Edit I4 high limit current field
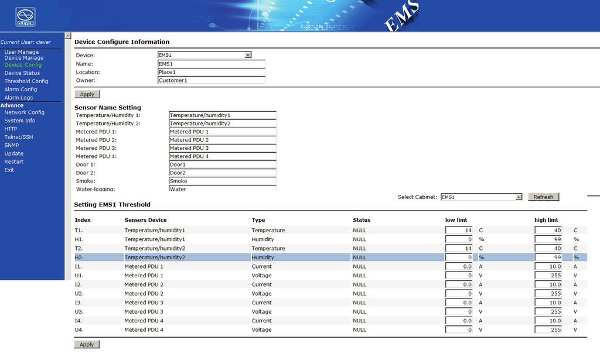The width and height of the screenshot is (600, 364). [x=548, y=321]
